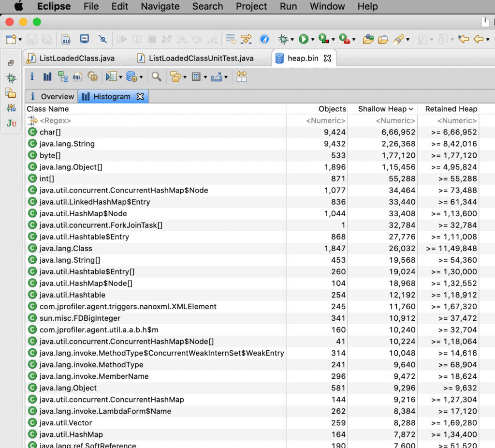This screenshot has height=448, width=495.
Task: Expand the Run launch dropdown arrow
Action: [313, 40]
